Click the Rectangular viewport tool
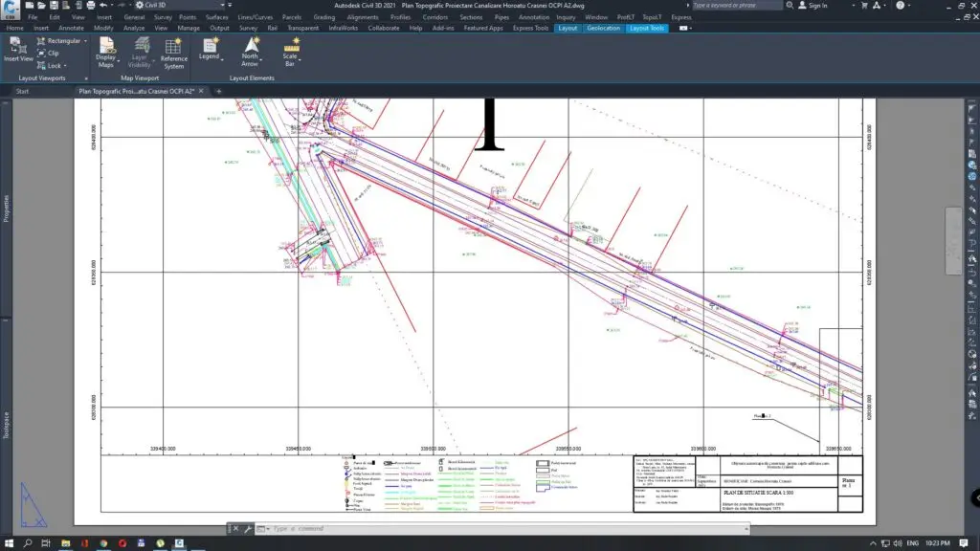This screenshot has height=551, width=980. click(58, 40)
